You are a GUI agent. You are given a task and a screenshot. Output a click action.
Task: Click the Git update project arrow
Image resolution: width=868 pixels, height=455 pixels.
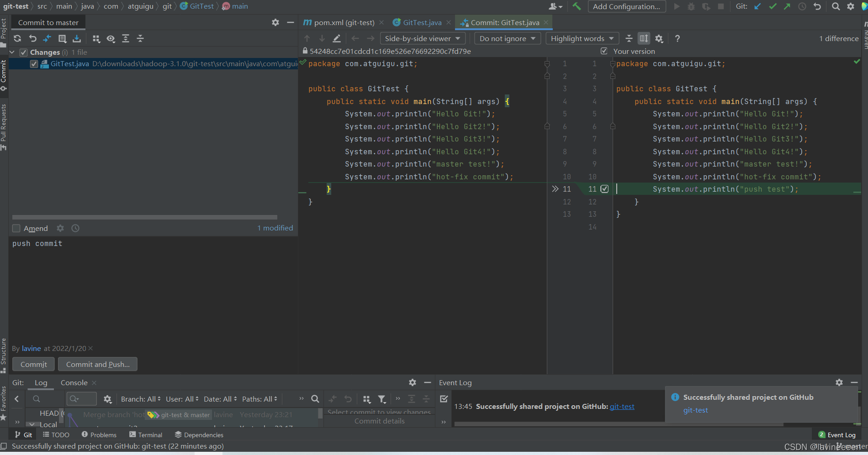pyautogui.click(x=758, y=6)
